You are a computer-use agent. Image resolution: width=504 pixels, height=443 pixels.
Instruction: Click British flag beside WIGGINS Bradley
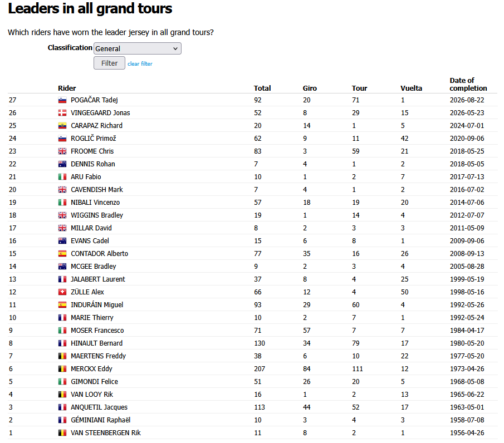pyautogui.click(x=62, y=215)
